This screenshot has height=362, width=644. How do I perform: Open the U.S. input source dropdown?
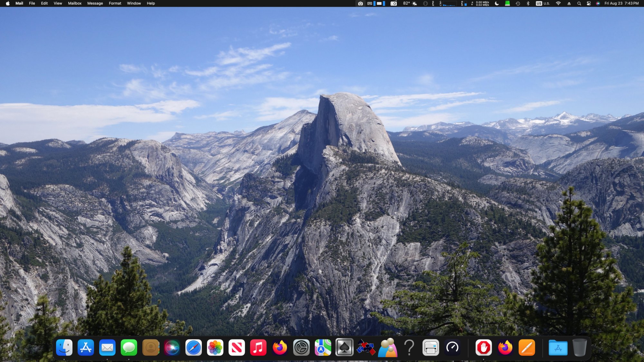click(543, 3)
